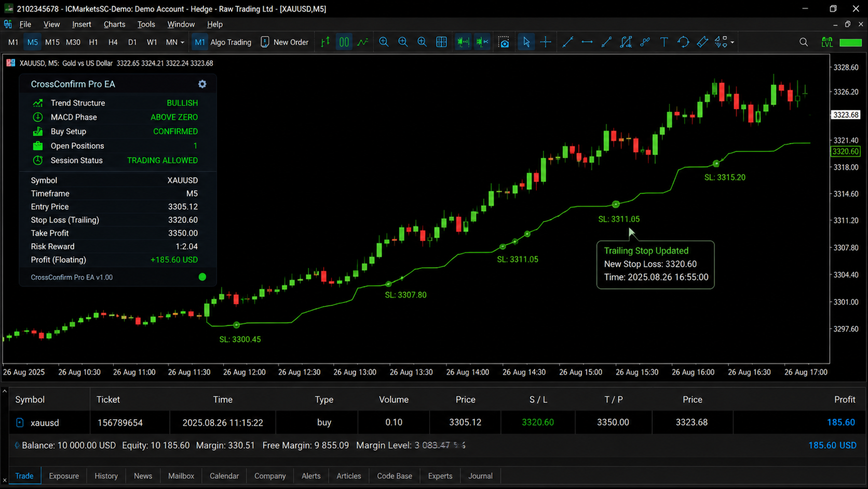Click the last of three magnifier zoom icons
This screenshot has height=489, width=868.
pos(422,42)
